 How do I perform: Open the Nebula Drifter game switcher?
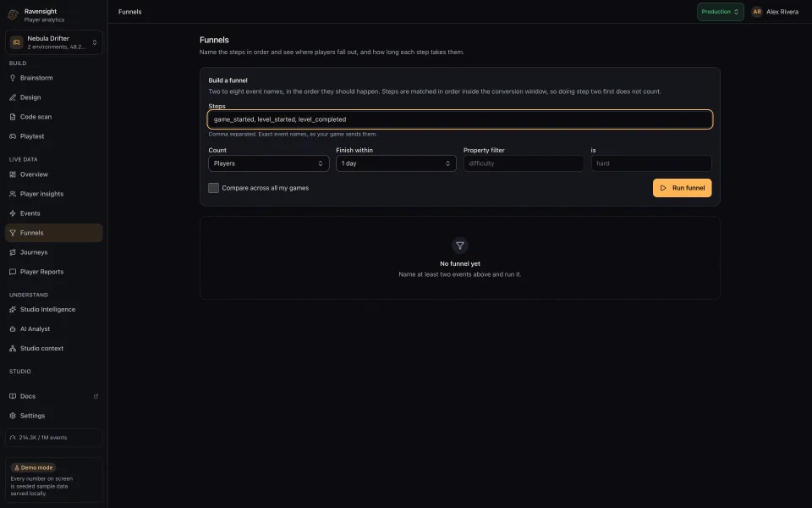pyautogui.click(x=54, y=42)
